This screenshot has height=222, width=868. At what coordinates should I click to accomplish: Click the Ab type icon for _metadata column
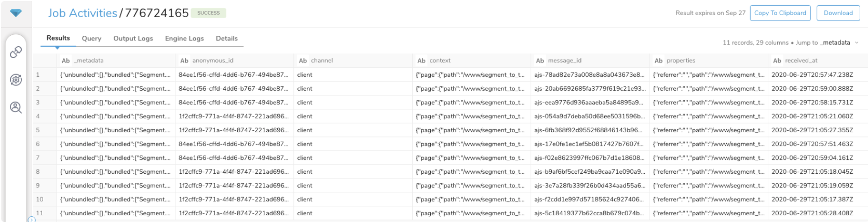tap(65, 61)
